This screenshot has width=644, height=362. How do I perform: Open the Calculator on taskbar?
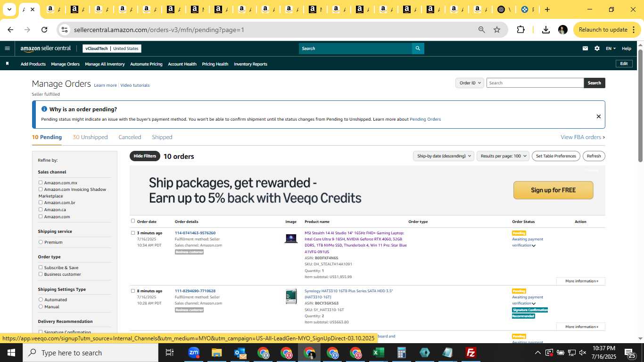[x=401, y=353]
